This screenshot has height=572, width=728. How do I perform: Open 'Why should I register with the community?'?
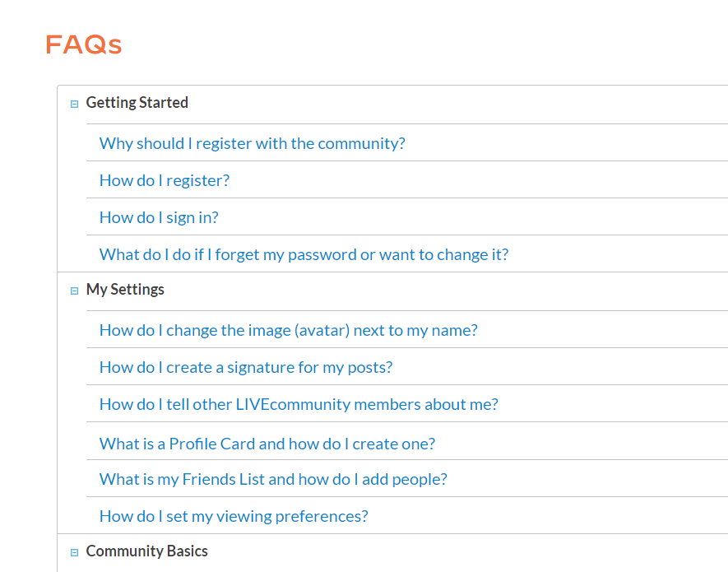[x=252, y=143]
